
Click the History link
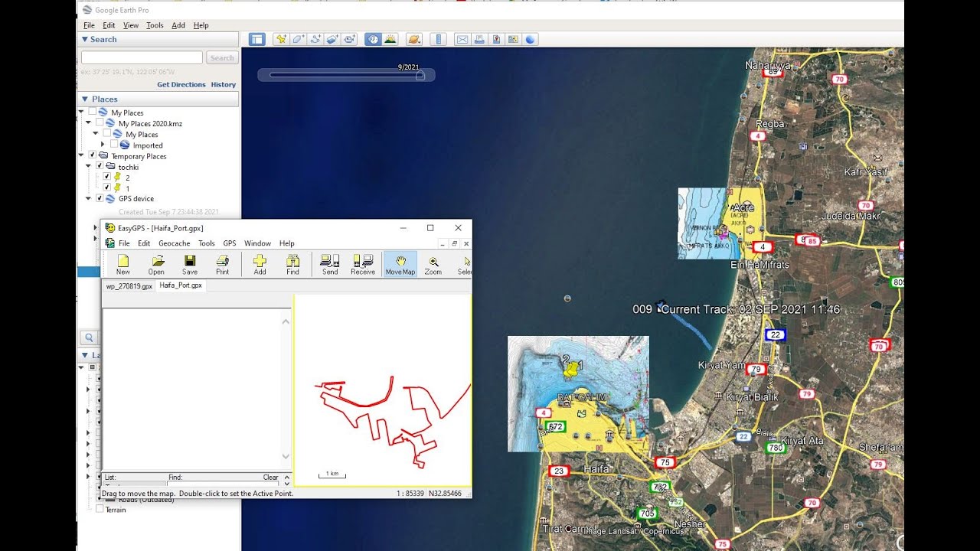coord(224,84)
